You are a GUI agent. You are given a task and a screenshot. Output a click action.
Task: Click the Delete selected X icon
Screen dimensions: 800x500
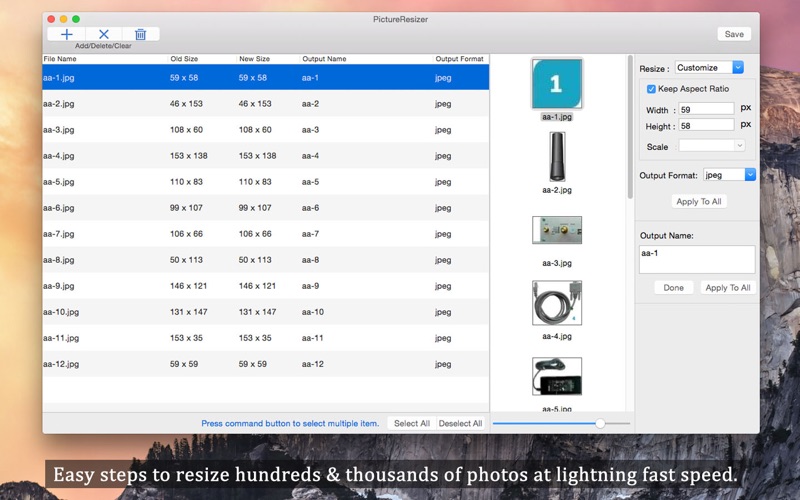(104, 34)
